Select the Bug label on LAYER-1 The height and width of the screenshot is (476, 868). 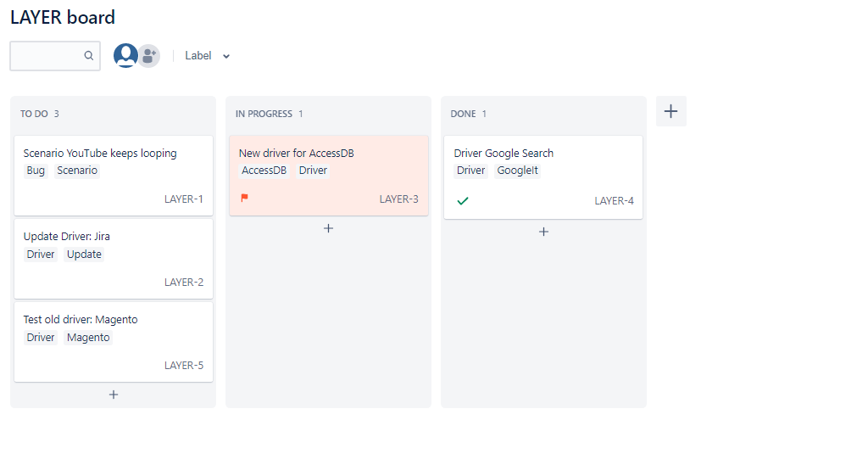pyautogui.click(x=36, y=171)
